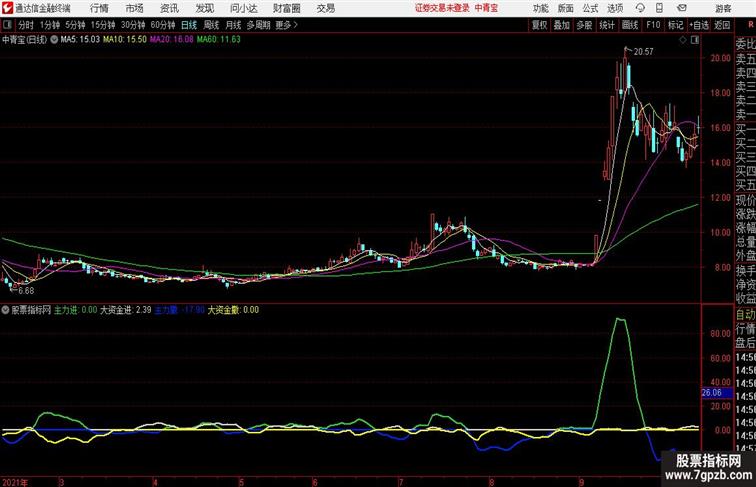
Task: Click the 画线 drawing tools button
Action: point(630,25)
